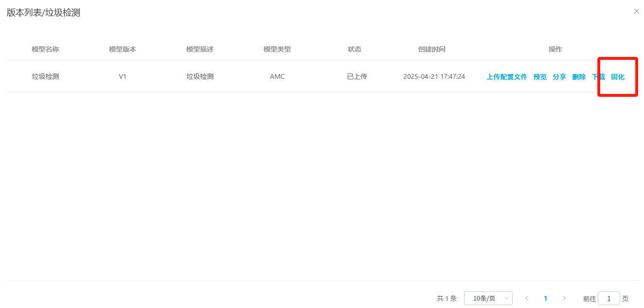Click the 上传配置文件 link
This screenshot has width=644, height=308.
[506, 77]
